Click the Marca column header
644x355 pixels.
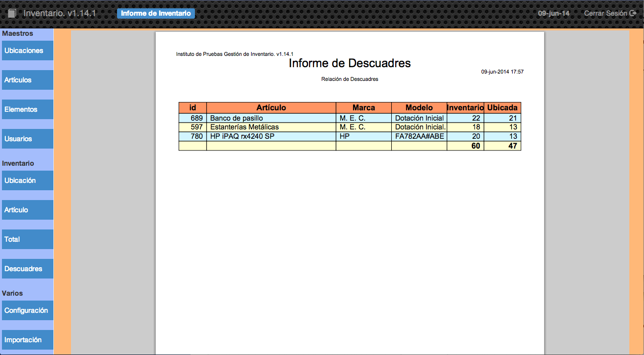364,107
